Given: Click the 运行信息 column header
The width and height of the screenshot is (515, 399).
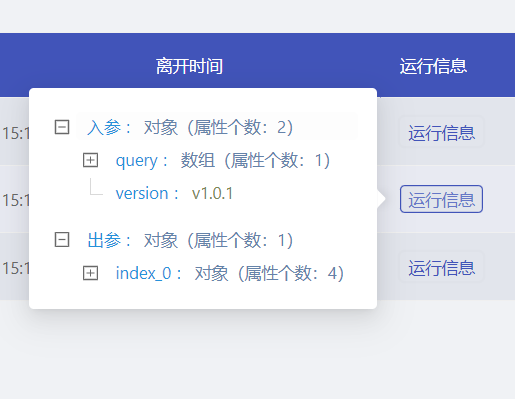Looking at the screenshot, I should (433, 66).
